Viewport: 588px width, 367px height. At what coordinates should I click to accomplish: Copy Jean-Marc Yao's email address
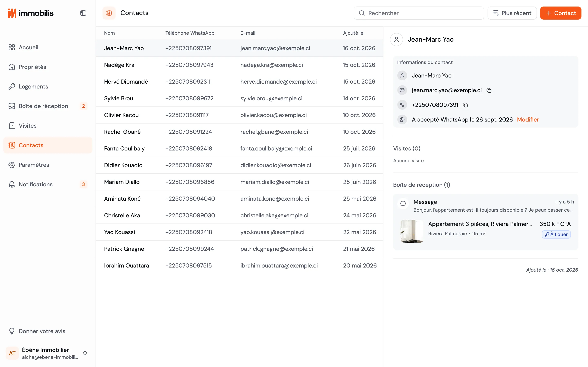point(489,90)
